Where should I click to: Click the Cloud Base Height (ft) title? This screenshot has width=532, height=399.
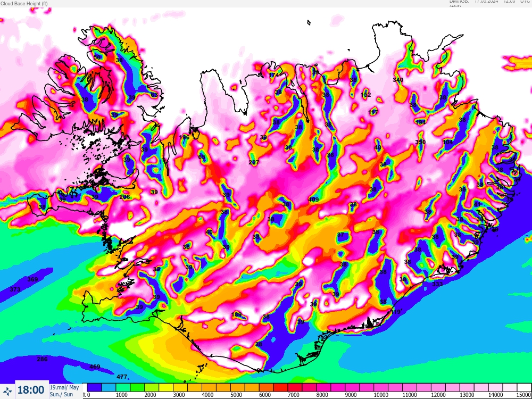point(24,4)
